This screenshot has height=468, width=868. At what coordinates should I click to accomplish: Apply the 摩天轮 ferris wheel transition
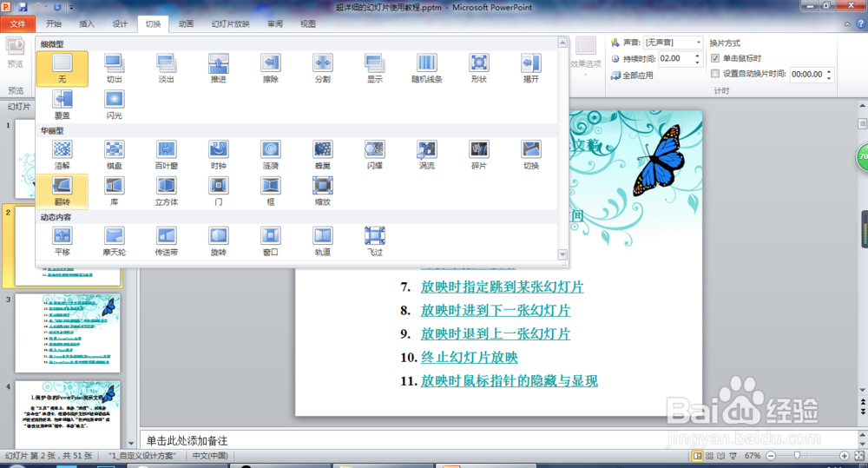click(x=114, y=241)
